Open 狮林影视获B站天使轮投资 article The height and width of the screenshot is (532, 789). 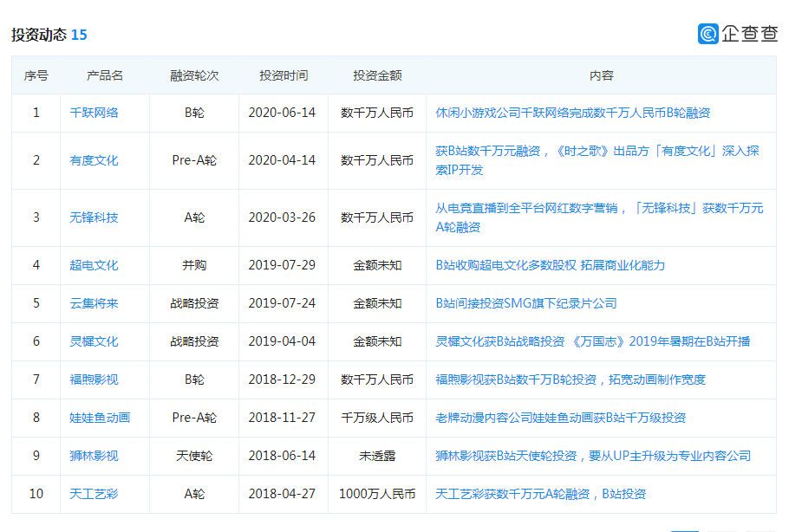tap(592, 456)
